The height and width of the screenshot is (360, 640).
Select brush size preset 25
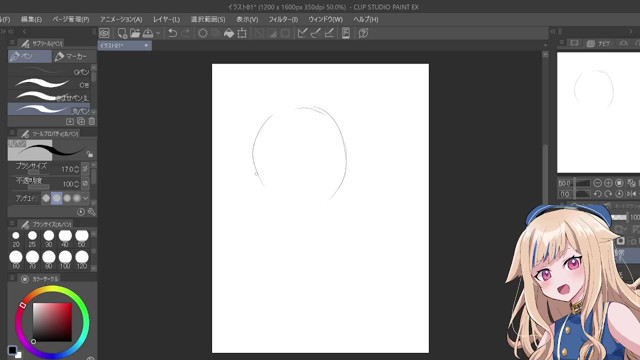32,238
